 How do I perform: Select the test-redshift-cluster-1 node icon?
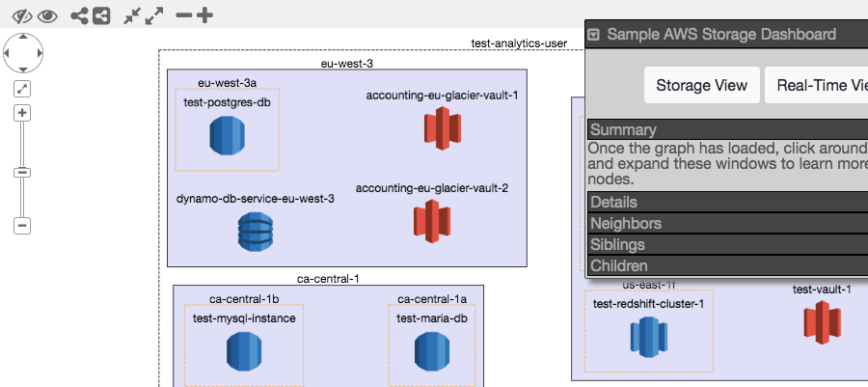pyautogui.click(x=649, y=337)
